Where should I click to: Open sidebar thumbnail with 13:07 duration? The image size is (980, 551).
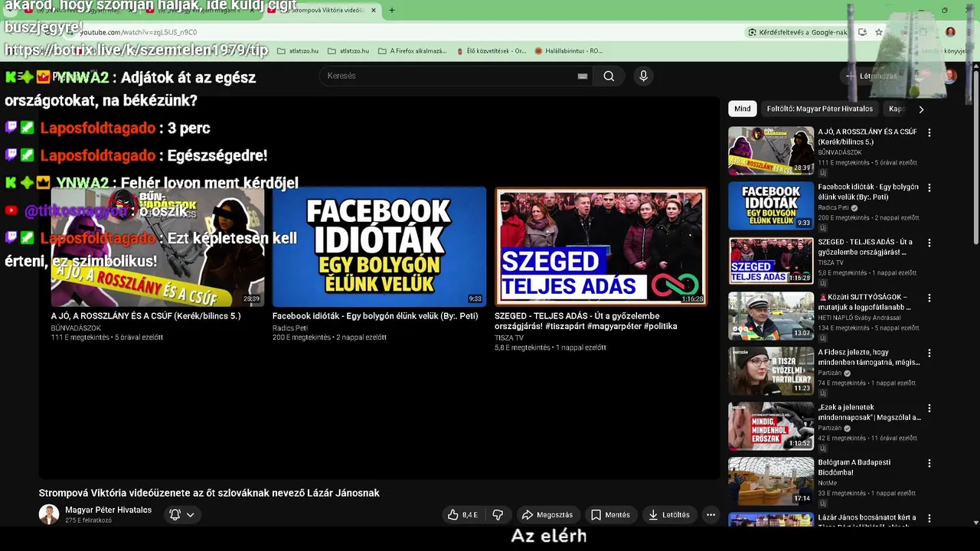[x=771, y=316]
